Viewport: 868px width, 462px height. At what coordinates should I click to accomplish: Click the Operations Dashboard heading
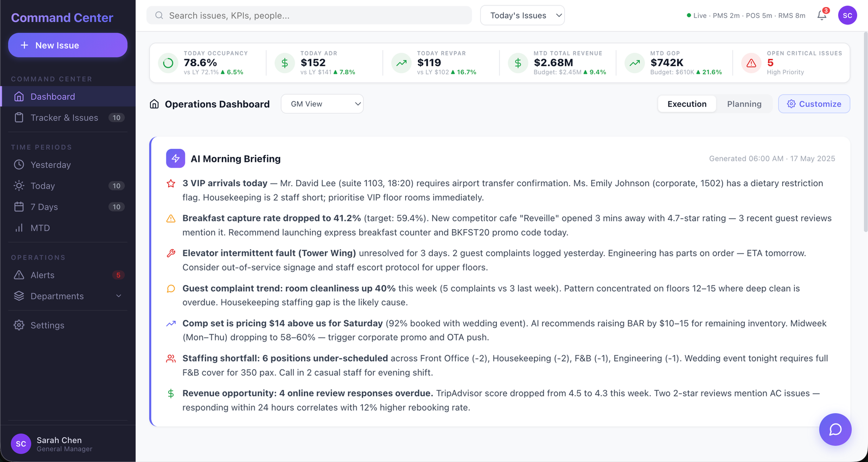217,104
